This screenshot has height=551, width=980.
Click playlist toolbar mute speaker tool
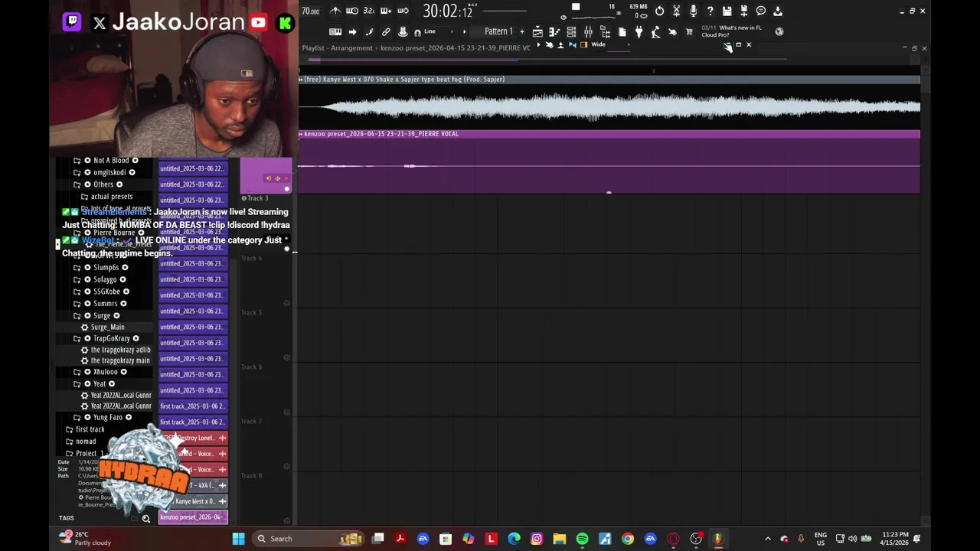tap(572, 45)
